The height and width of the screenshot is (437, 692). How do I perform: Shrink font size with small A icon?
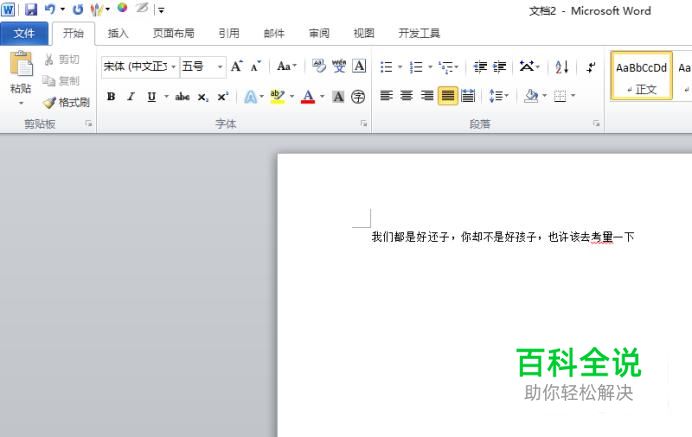[256, 67]
